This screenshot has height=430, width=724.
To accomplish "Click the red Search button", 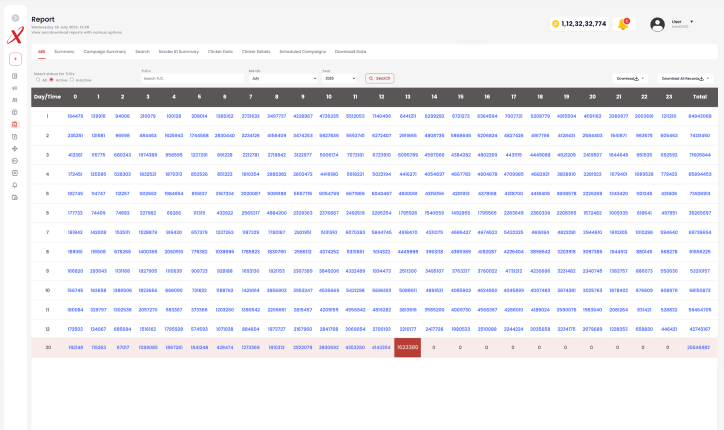I will pyautogui.click(x=380, y=78).
